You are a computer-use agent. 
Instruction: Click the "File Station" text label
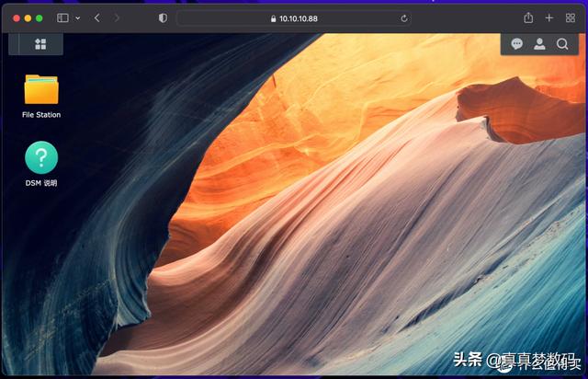(x=41, y=115)
